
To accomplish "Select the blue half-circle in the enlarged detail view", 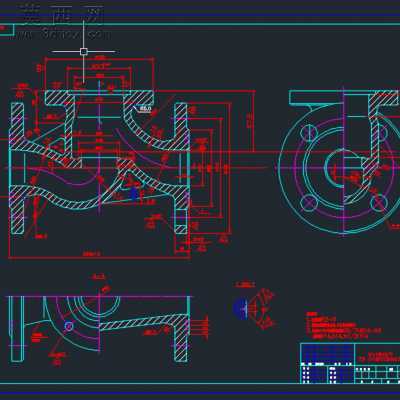I will (240, 308).
